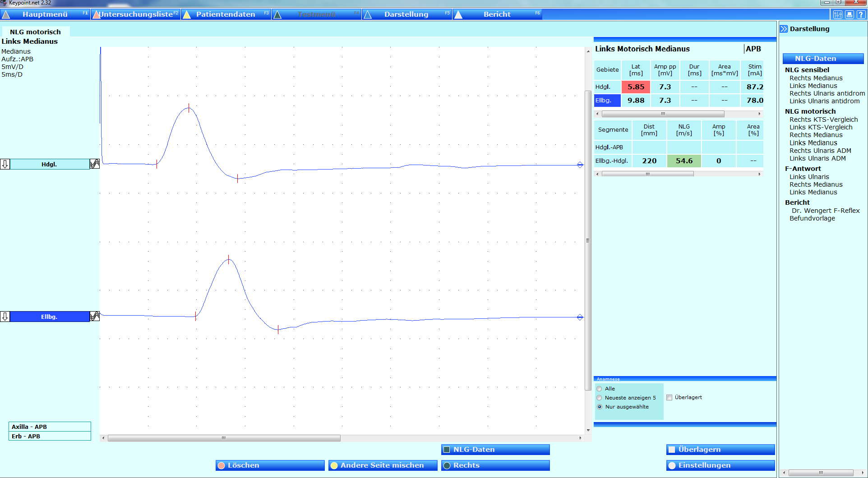868x478 pixels.
Task: Click the printer icon in top toolbar
Action: (850, 14)
